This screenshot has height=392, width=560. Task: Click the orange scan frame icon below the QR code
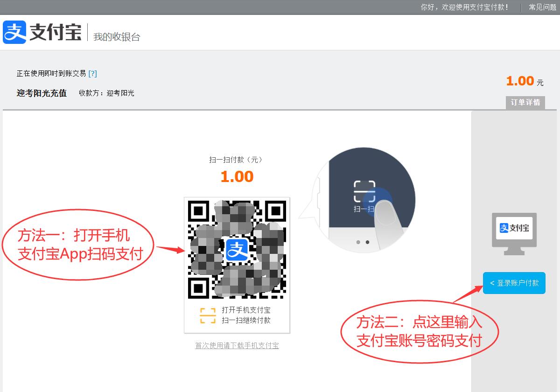click(208, 315)
